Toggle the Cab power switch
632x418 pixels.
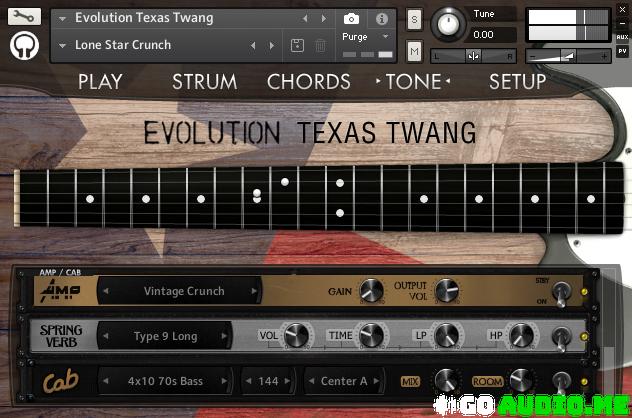pos(562,381)
